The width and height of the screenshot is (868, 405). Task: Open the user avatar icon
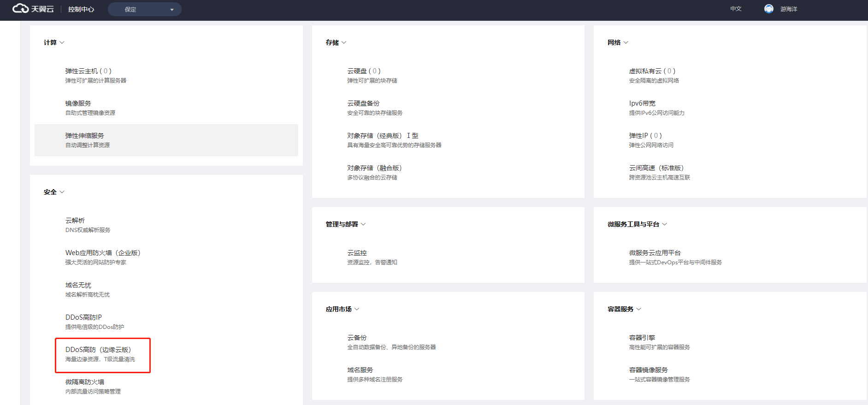click(x=768, y=9)
